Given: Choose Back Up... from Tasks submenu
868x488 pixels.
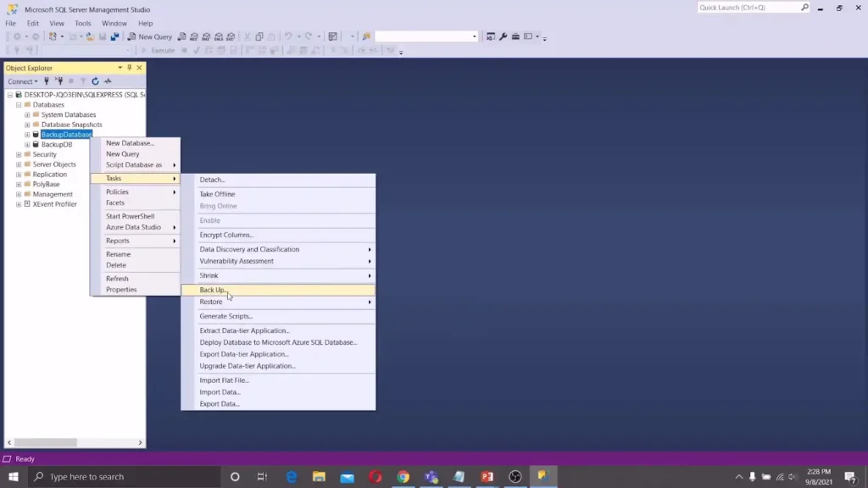Looking at the screenshot, I should 278,290.
